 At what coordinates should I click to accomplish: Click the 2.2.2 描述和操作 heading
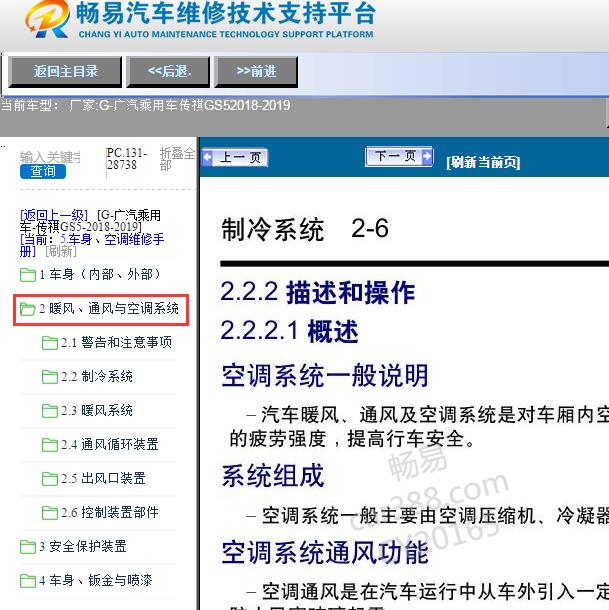point(318,292)
